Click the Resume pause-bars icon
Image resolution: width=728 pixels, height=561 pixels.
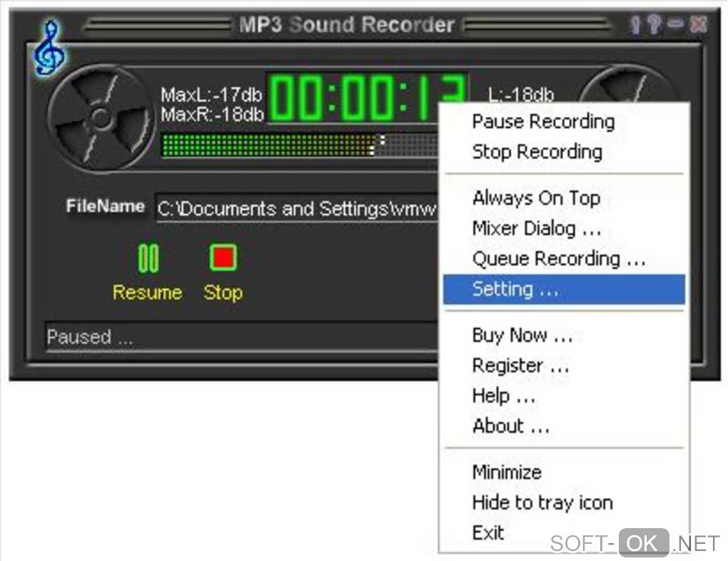coord(148,258)
